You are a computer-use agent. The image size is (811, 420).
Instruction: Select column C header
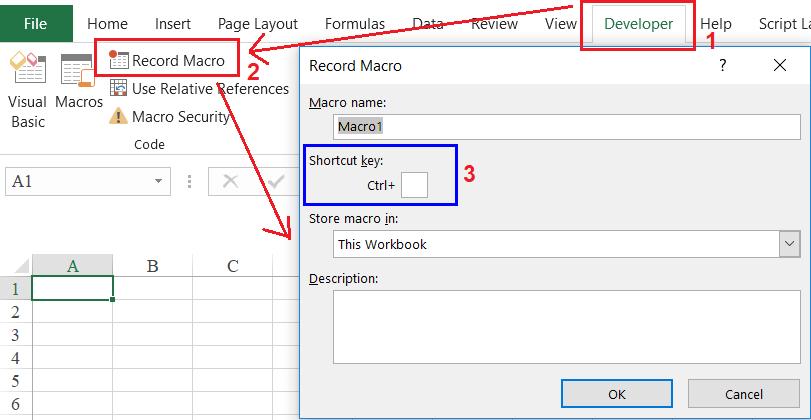pos(233,265)
